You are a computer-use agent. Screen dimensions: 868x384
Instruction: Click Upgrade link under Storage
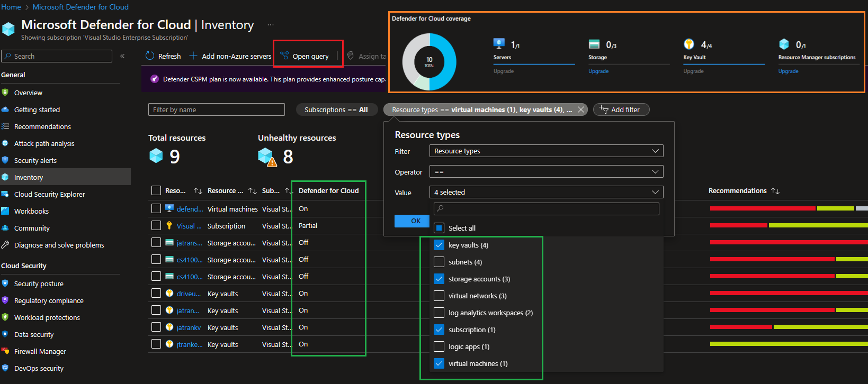598,71
